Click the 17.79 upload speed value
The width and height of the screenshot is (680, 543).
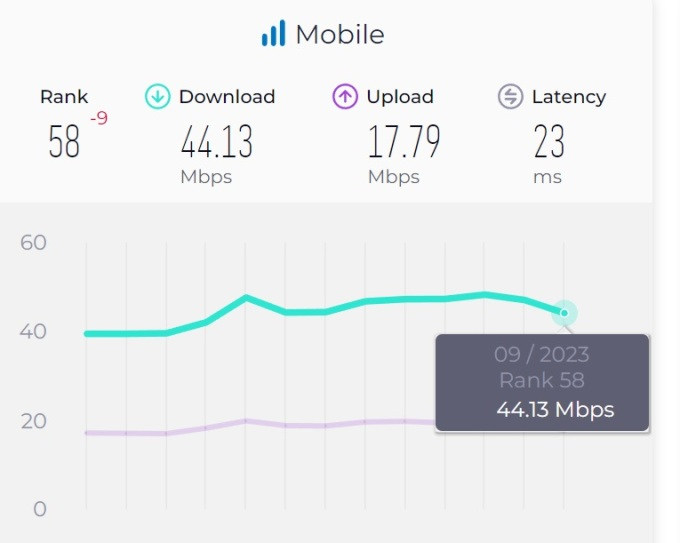pyautogui.click(x=403, y=143)
